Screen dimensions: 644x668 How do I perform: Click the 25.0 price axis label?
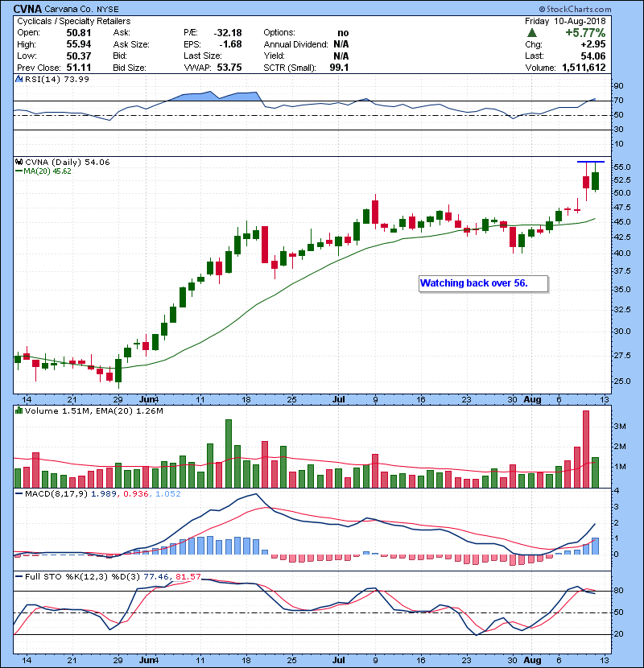[621, 381]
